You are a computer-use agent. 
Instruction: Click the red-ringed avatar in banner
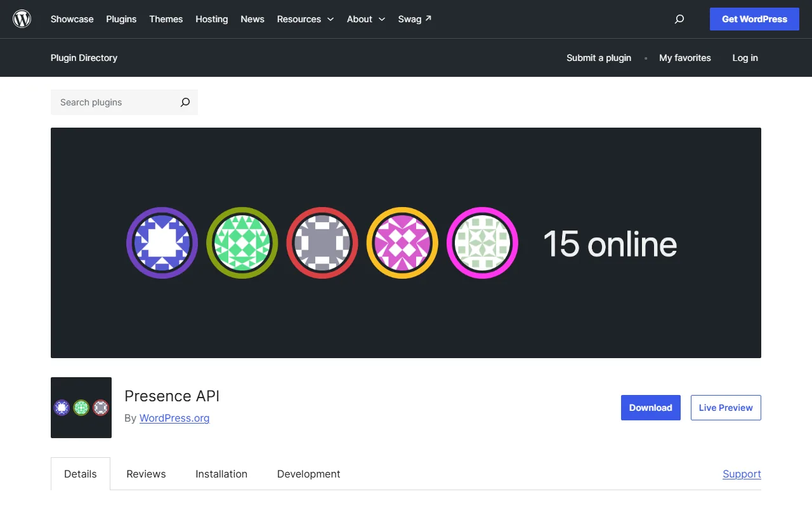click(322, 243)
